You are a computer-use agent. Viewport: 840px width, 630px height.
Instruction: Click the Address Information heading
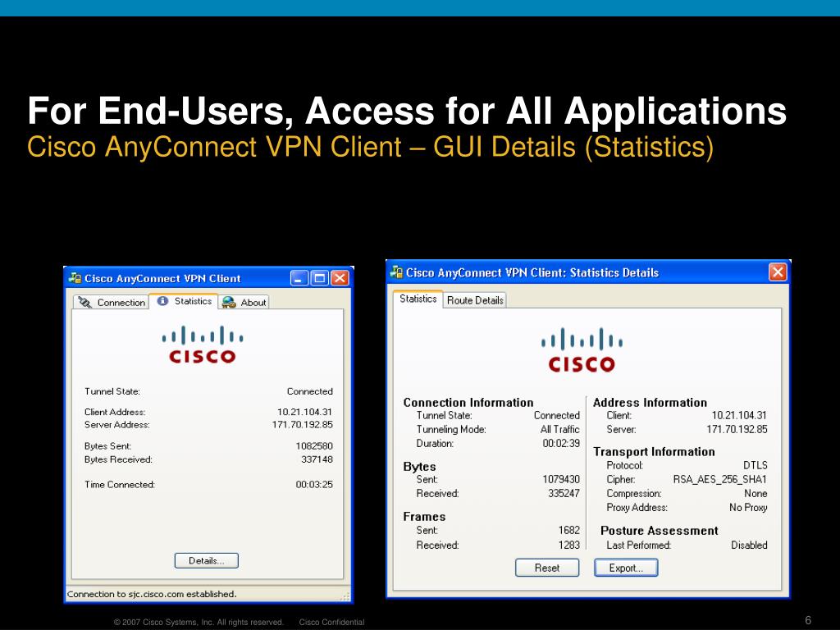[650, 402]
